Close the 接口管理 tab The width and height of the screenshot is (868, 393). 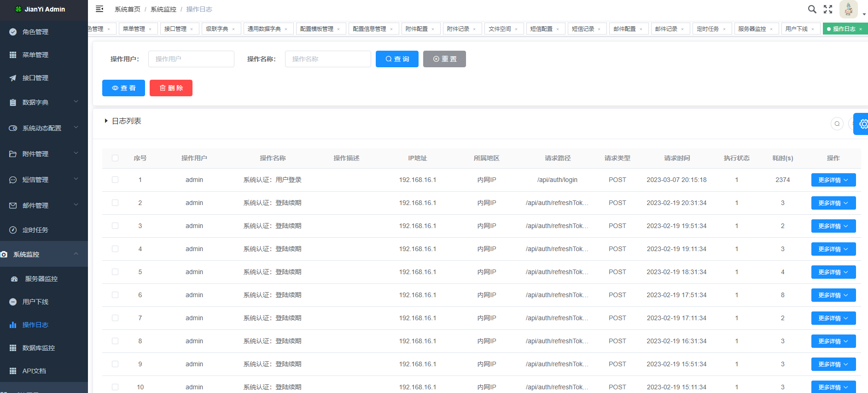coord(192,29)
